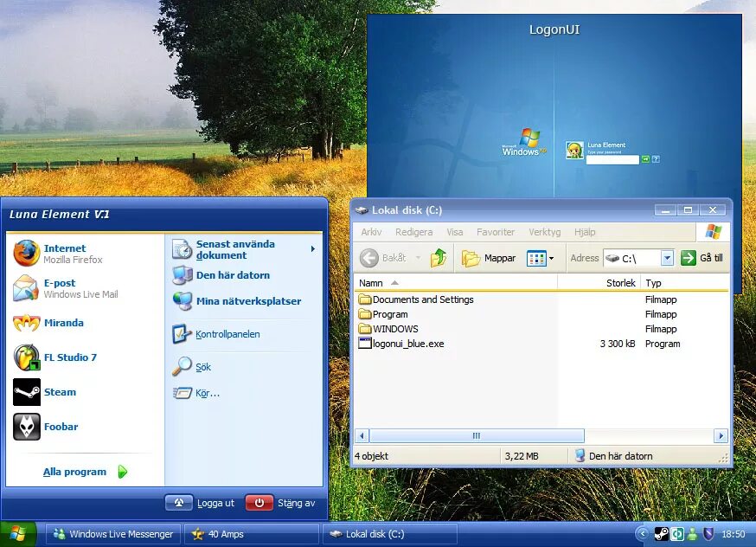Open Kontrollpanelen icon

(182, 334)
